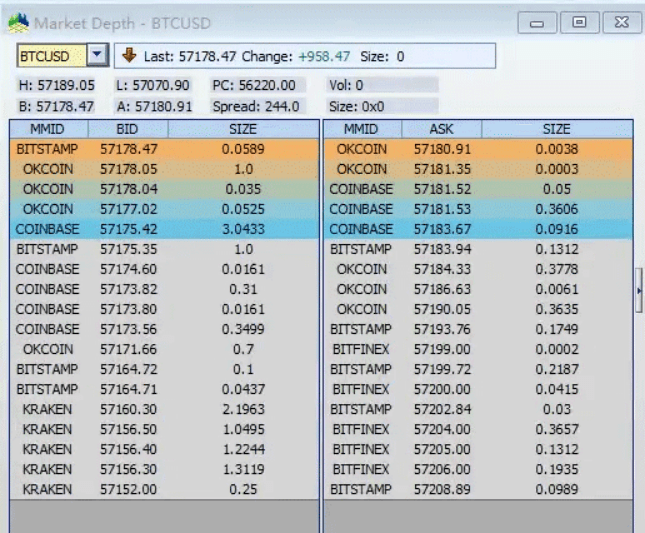Click bid price 57173.80
This screenshot has width=645, height=533.
pyautogui.click(x=129, y=309)
